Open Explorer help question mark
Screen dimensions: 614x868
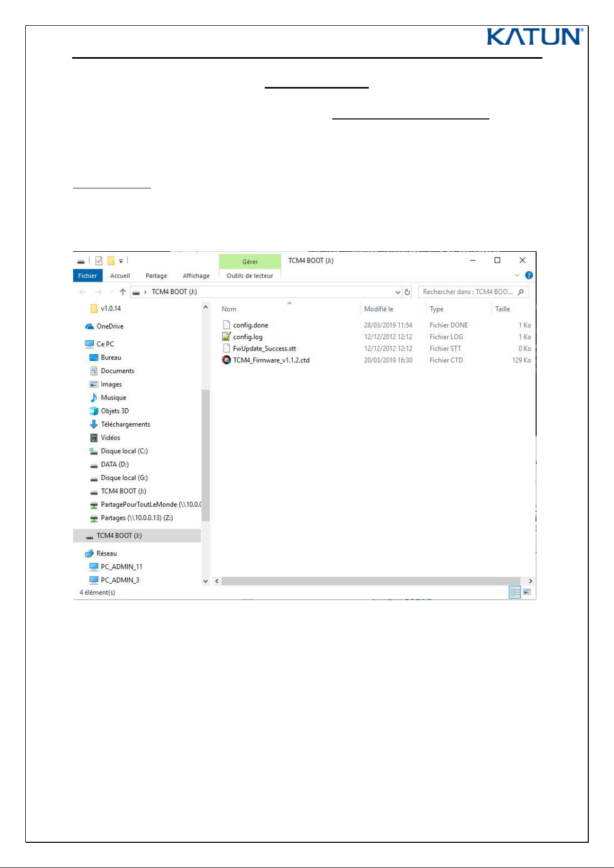coord(528,275)
